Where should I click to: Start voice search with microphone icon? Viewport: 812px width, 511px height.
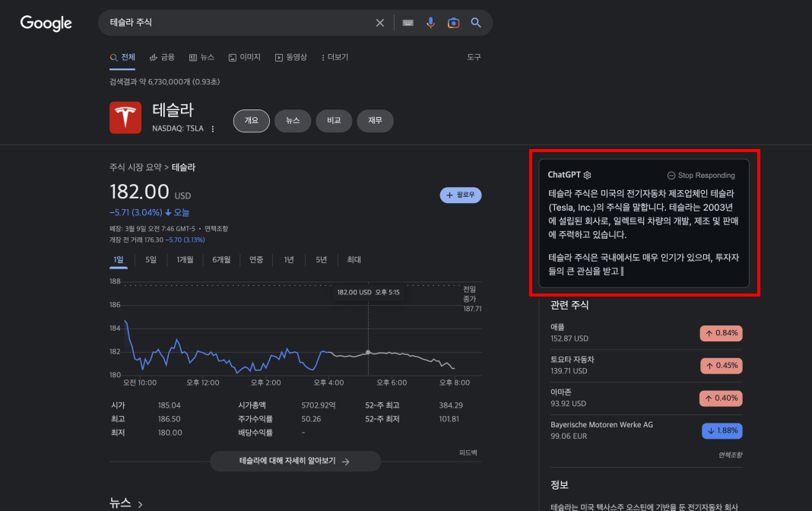pos(430,23)
